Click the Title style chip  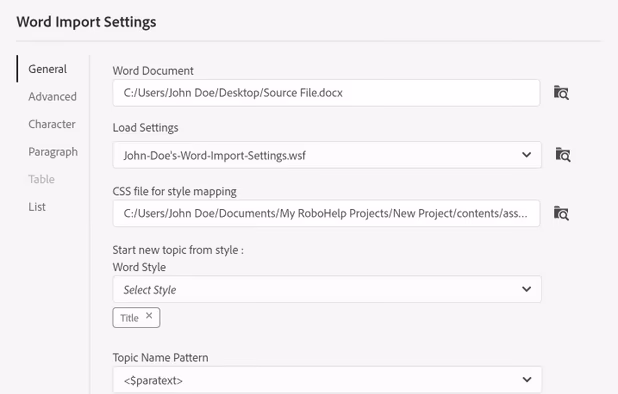[136, 318]
